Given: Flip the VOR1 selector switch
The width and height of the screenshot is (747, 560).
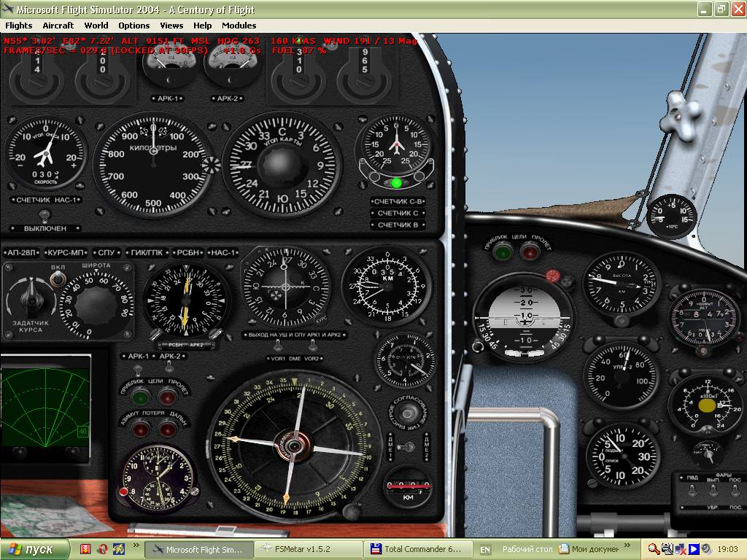Looking at the screenshot, I should 278,345.
